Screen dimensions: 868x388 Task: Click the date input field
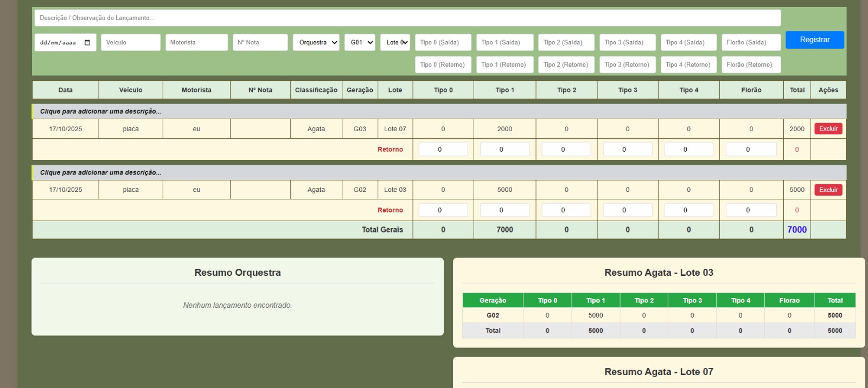(65, 42)
